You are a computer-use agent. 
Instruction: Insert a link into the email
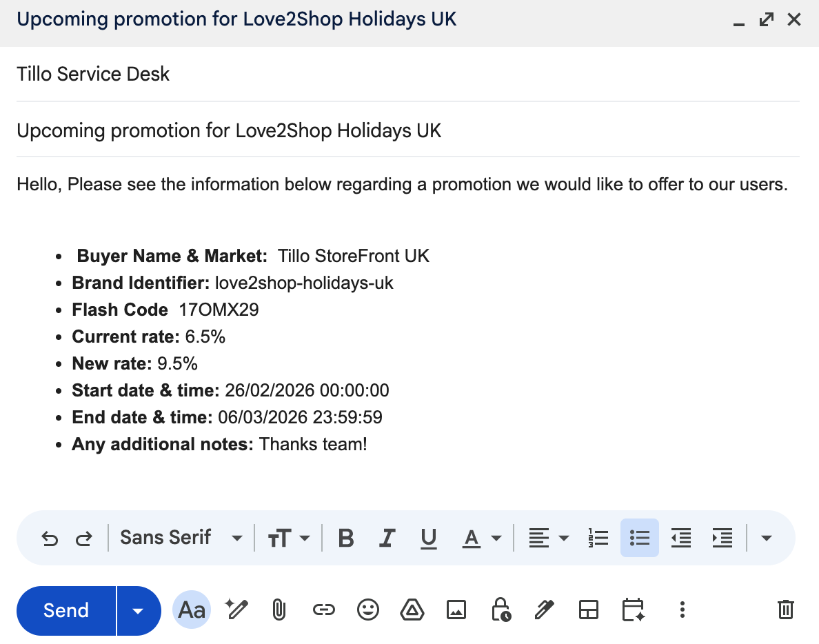coord(323,610)
